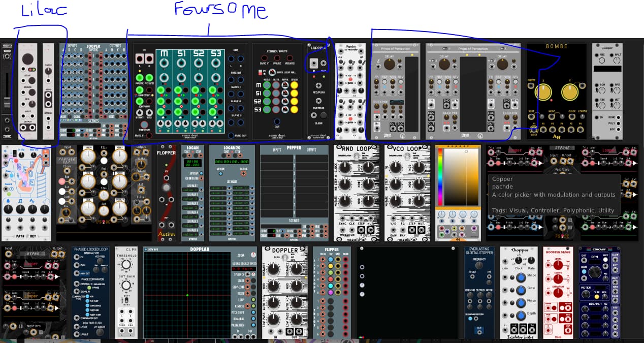Click the yellow X knob on BOMBE
The image size is (644, 343).
[x=542, y=91]
